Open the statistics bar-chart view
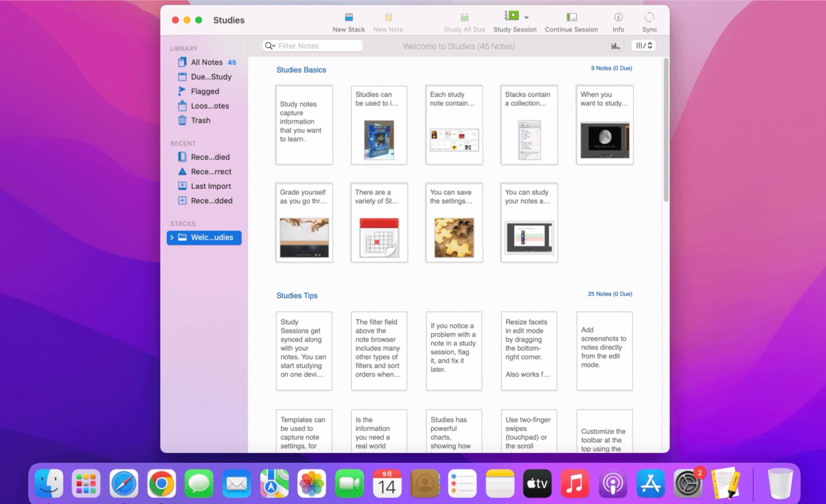This screenshot has width=826, height=504. pos(616,46)
